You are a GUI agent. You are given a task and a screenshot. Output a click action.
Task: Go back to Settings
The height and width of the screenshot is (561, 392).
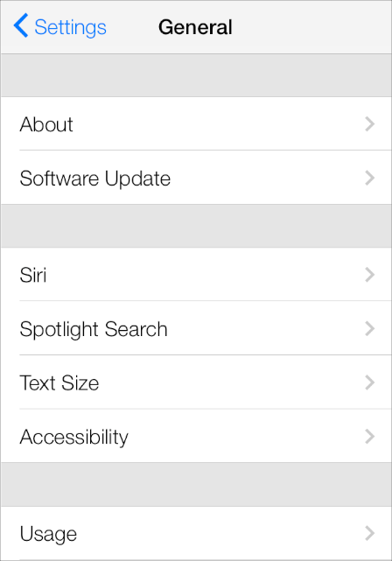(x=60, y=26)
